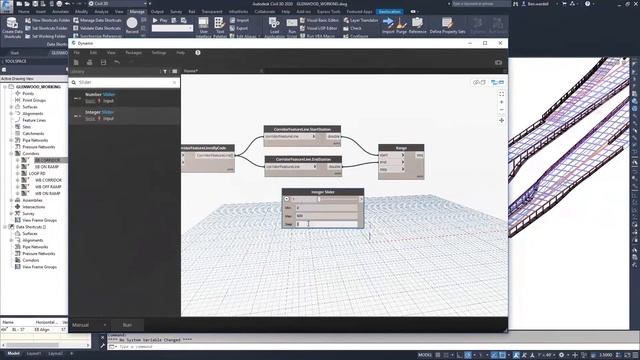This screenshot has width=640, height=360.
Task: Click the Civil 3D application menu logo
Action: click(x=7, y=6)
